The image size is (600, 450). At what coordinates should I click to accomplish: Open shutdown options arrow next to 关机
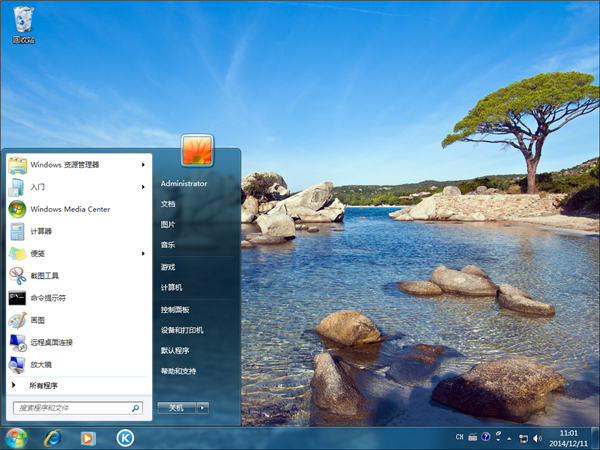[x=202, y=407]
